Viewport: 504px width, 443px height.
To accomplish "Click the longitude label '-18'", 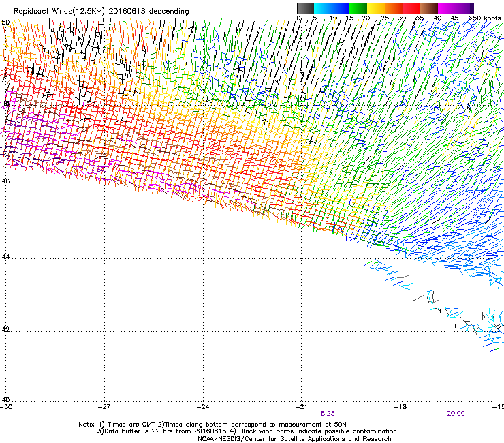I will point(400,407).
